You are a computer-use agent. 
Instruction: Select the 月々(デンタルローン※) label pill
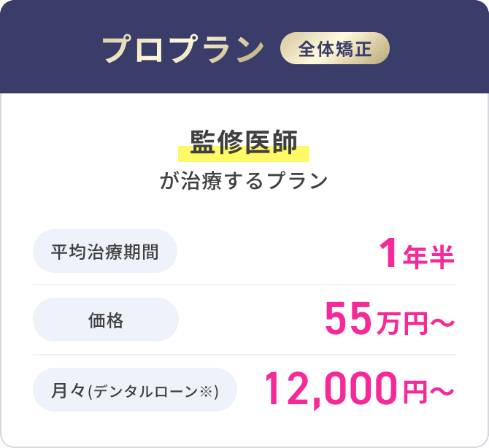click(135, 390)
